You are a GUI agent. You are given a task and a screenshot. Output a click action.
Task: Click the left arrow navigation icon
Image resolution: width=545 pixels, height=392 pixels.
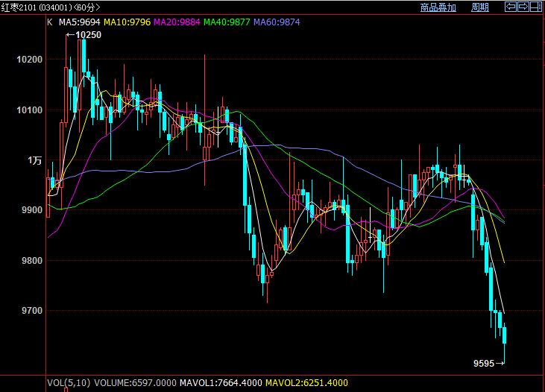pyautogui.click(x=511, y=7)
